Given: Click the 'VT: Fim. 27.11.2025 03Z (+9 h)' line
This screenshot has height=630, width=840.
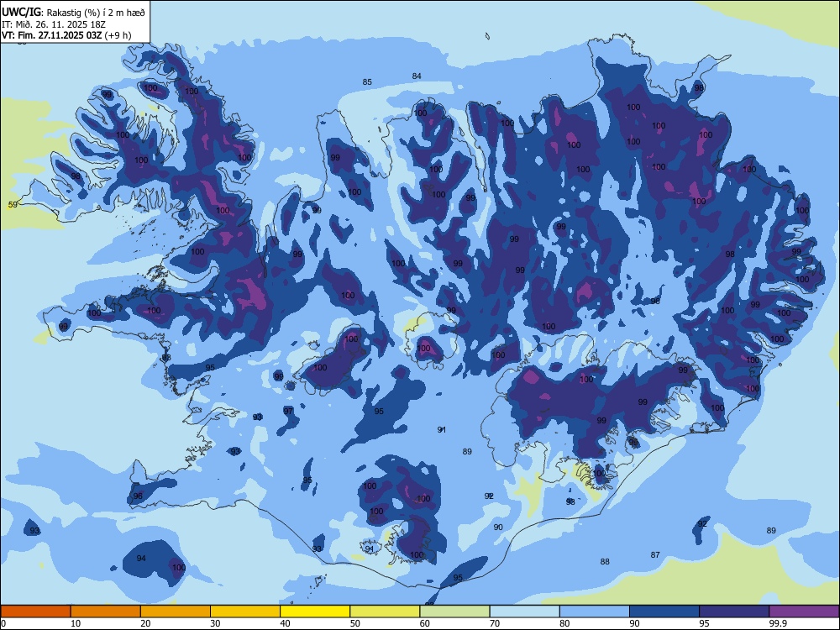Looking at the screenshot, I should point(66,35).
